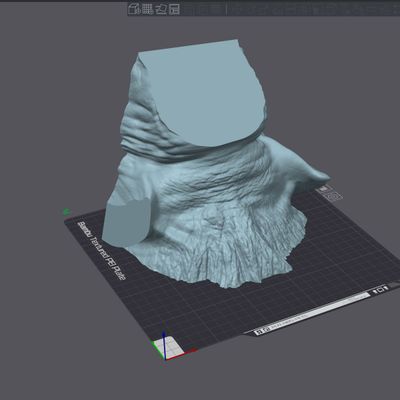400x400 pixels.
Task: Click green origin marker at plate corner
Action: [x=66, y=211]
